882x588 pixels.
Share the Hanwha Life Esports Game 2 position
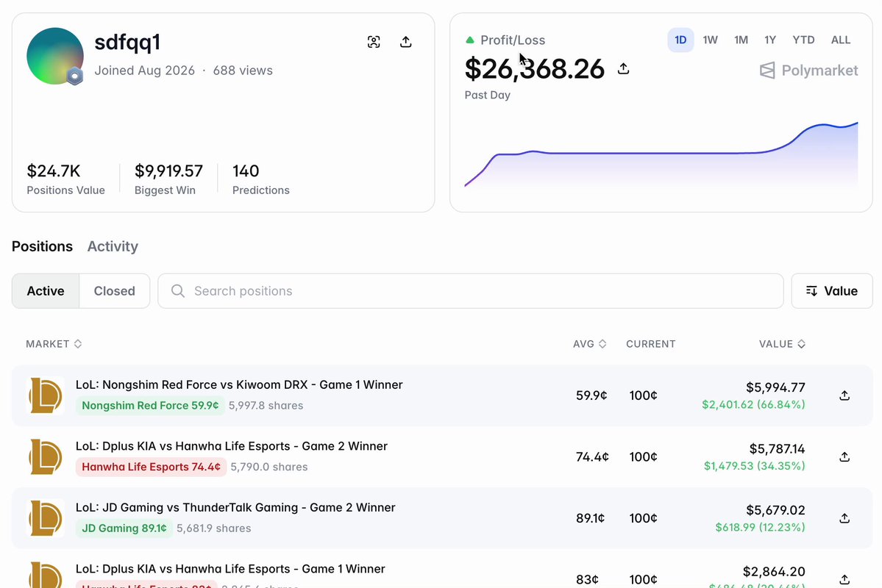(844, 456)
